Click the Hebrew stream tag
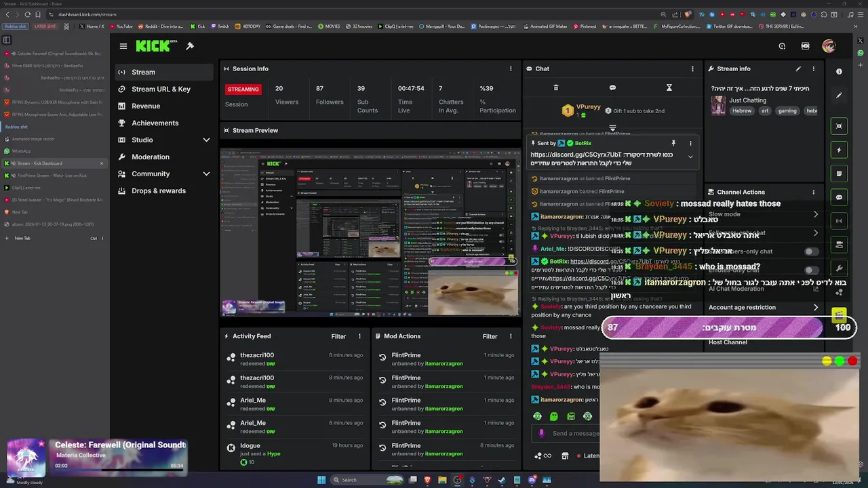 coord(742,110)
